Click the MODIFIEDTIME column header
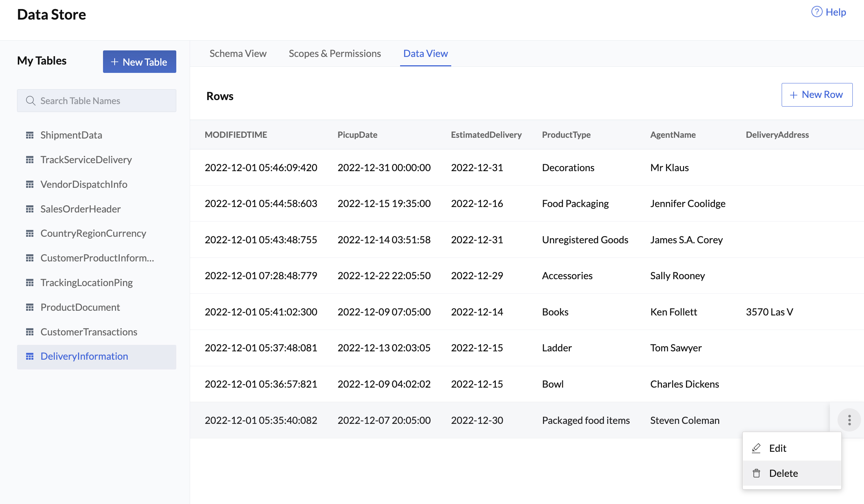The height and width of the screenshot is (504, 864). [x=236, y=135]
